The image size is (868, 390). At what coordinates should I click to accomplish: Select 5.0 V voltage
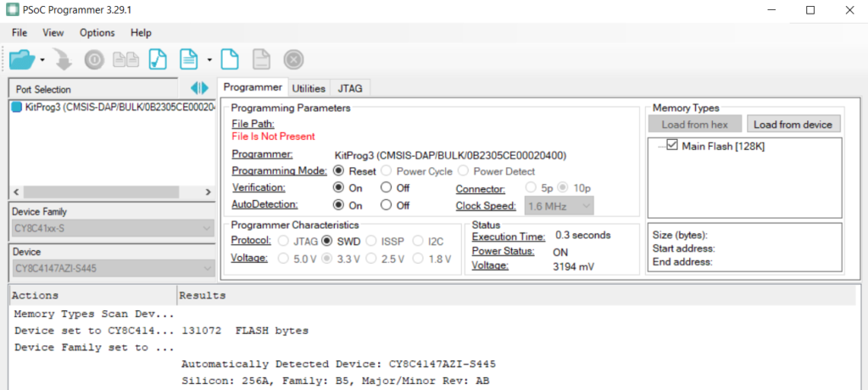283,259
